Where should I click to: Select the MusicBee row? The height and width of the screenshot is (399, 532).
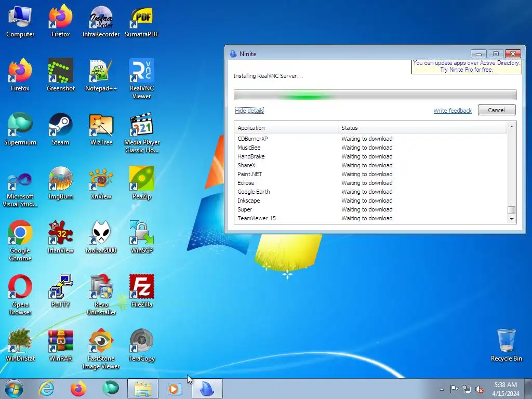370,148
